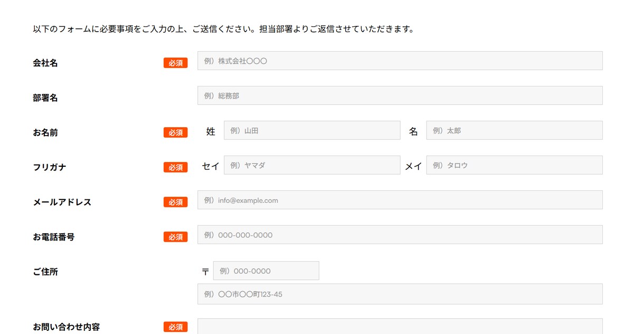This screenshot has height=334, width=644.
Task: Click the お電話番号 label
Action: click(x=54, y=237)
